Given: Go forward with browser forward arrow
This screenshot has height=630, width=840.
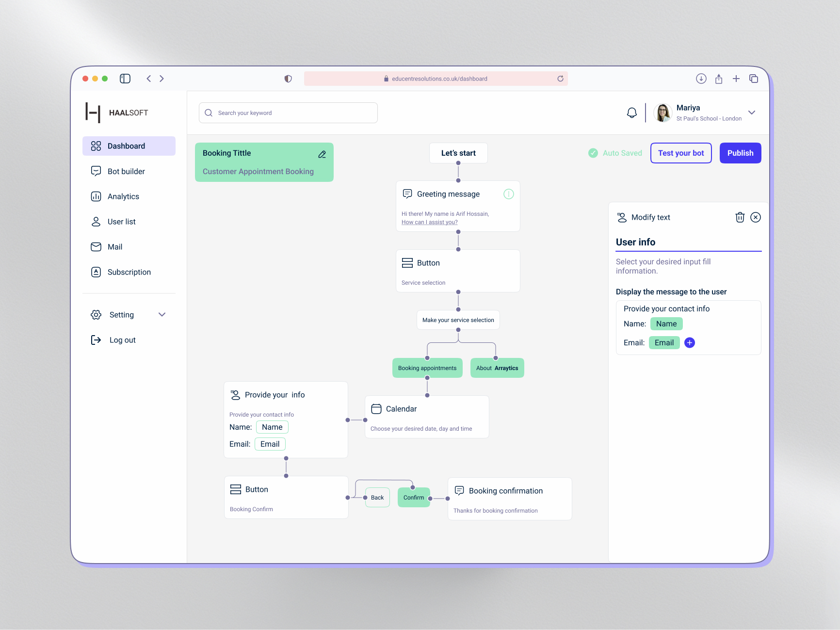Looking at the screenshot, I should click(x=162, y=79).
